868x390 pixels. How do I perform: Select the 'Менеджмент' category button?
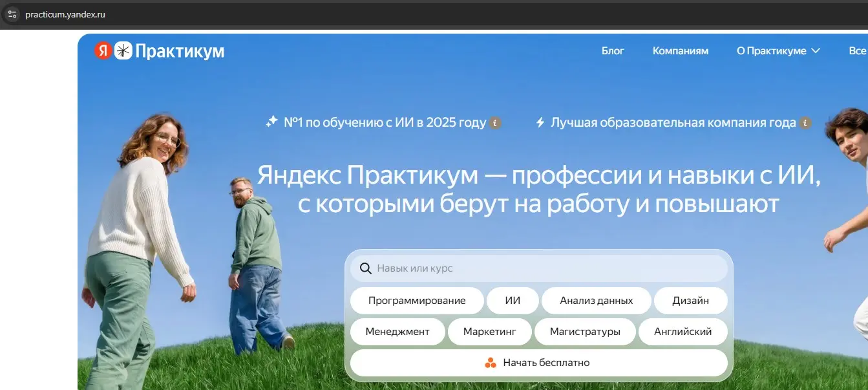(397, 332)
